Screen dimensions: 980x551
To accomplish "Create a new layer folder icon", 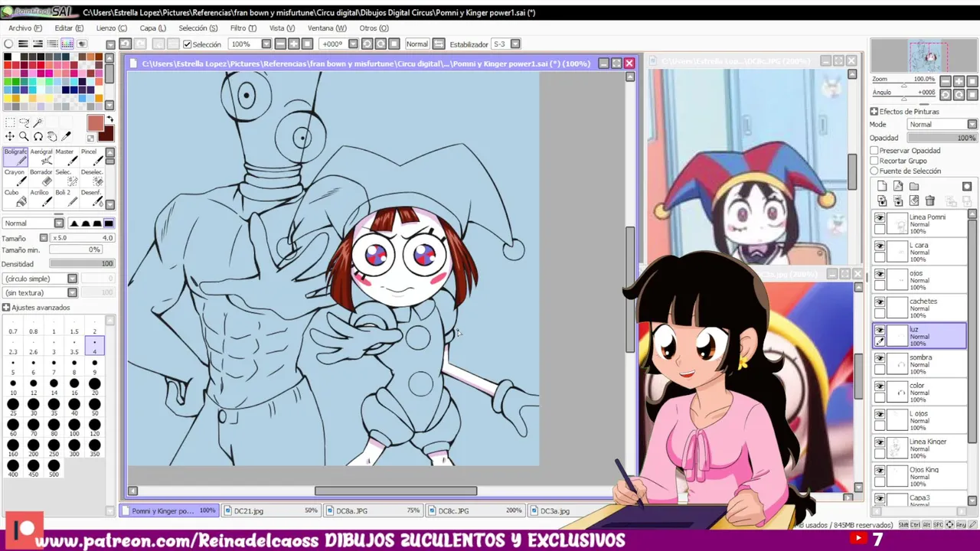I will tap(914, 186).
